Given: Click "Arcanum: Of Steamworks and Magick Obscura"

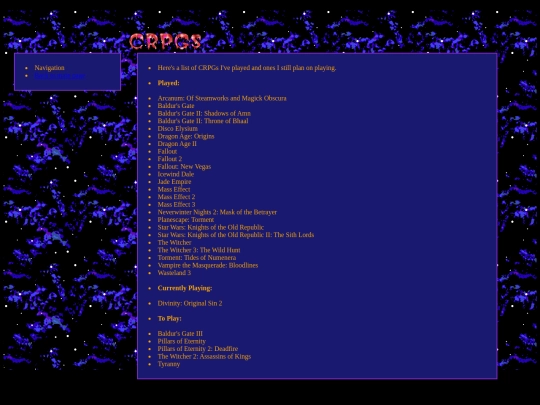Looking at the screenshot, I should point(222,98).
